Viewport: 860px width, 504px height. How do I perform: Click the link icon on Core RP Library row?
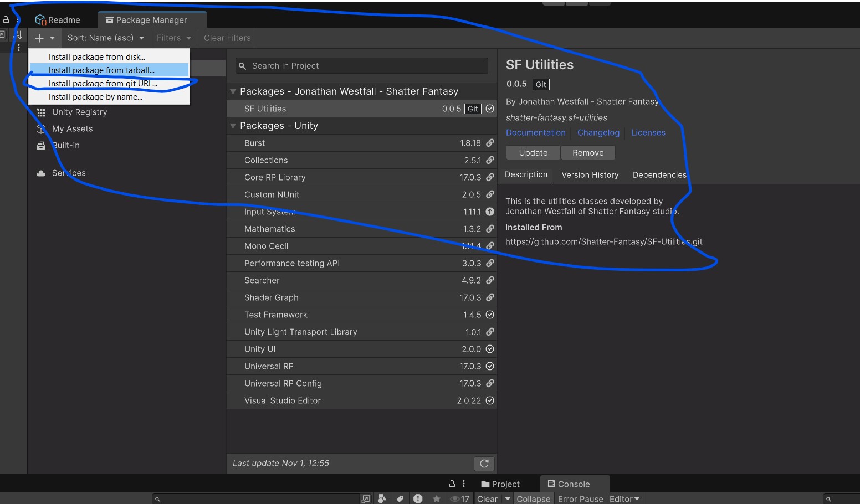tap(490, 177)
